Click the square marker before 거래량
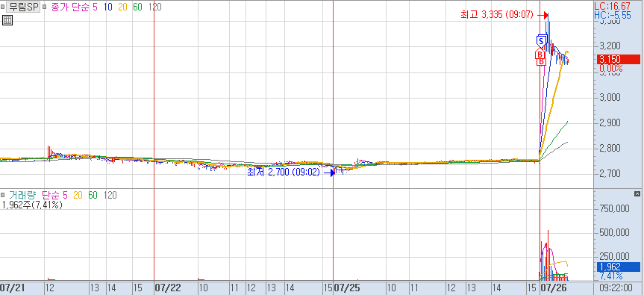Screen dimensions: 644x295 click(x=3, y=195)
